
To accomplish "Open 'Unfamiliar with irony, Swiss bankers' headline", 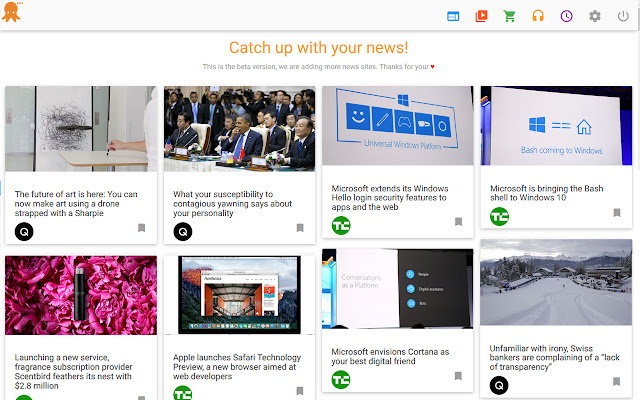I will tap(555, 358).
